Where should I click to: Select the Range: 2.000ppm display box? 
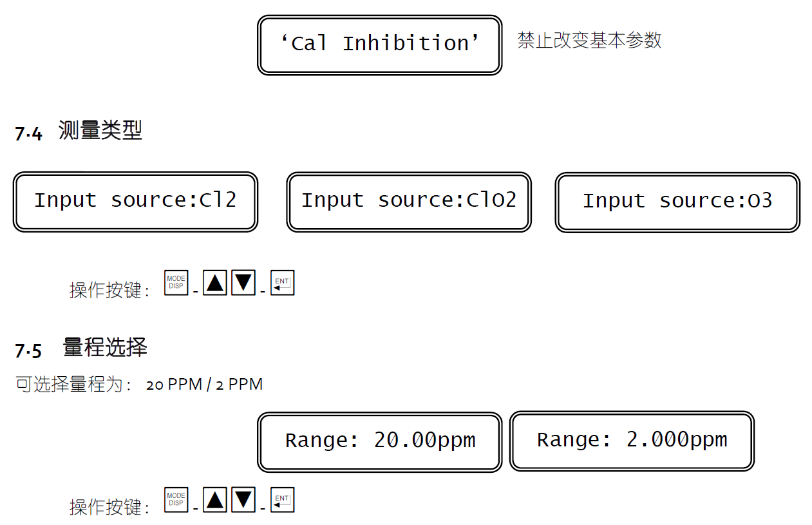click(x=632, y=441)
